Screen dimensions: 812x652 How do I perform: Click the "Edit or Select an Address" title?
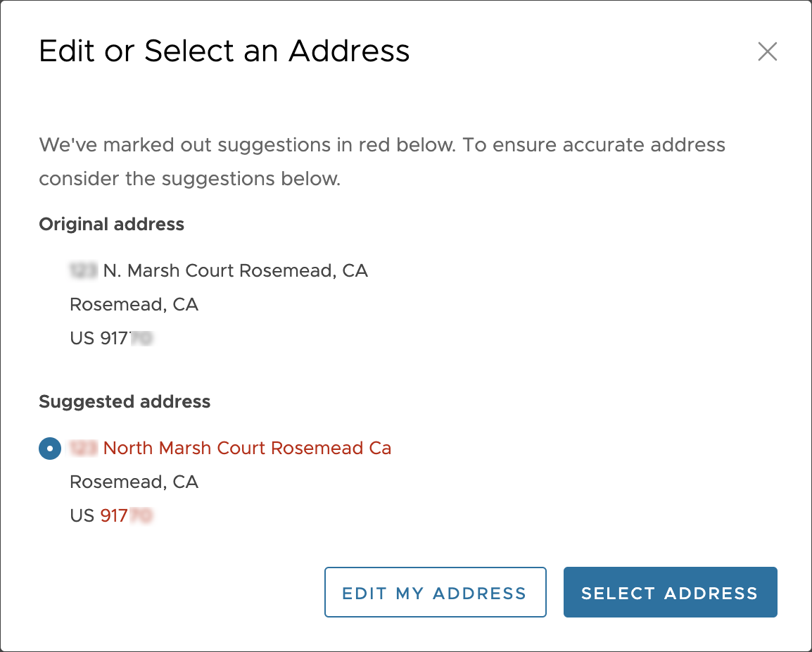point(224,51)
